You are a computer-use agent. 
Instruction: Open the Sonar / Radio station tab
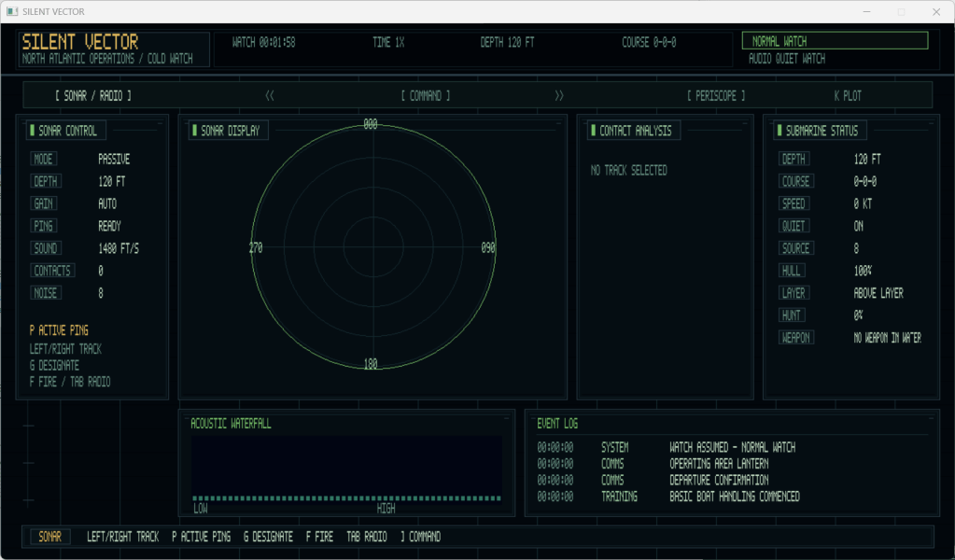[x=93, y=95]
